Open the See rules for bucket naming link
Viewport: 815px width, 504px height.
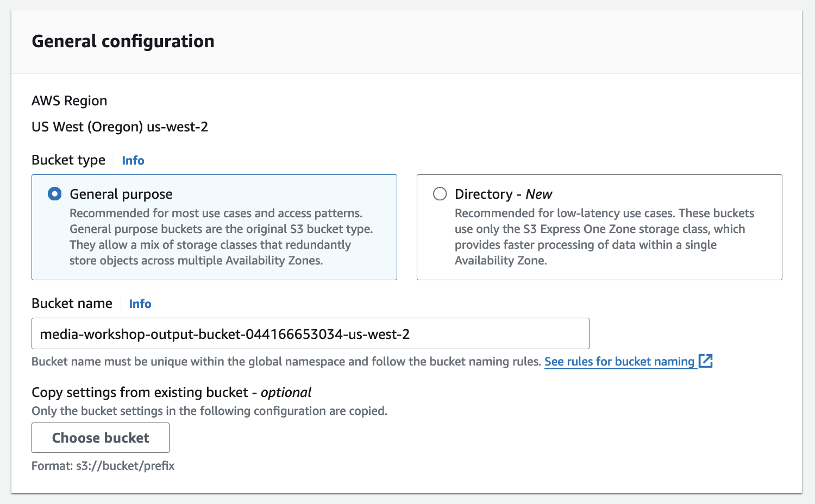pos(619,362)
